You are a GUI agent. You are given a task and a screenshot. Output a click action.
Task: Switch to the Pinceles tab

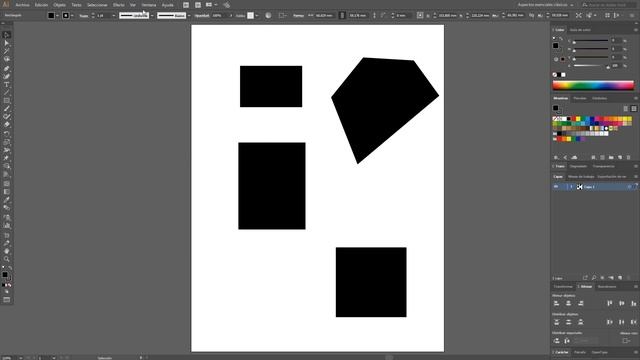(x=580, y=98)
